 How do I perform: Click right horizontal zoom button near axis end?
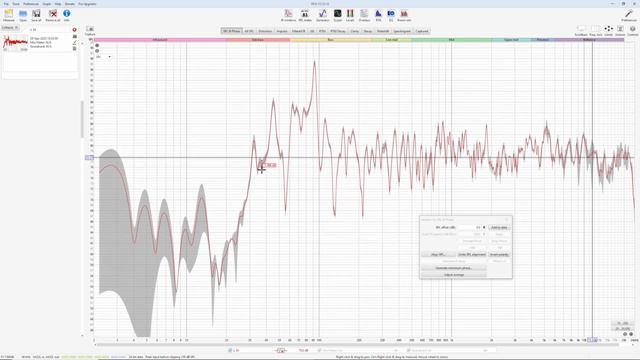point(631,334)
